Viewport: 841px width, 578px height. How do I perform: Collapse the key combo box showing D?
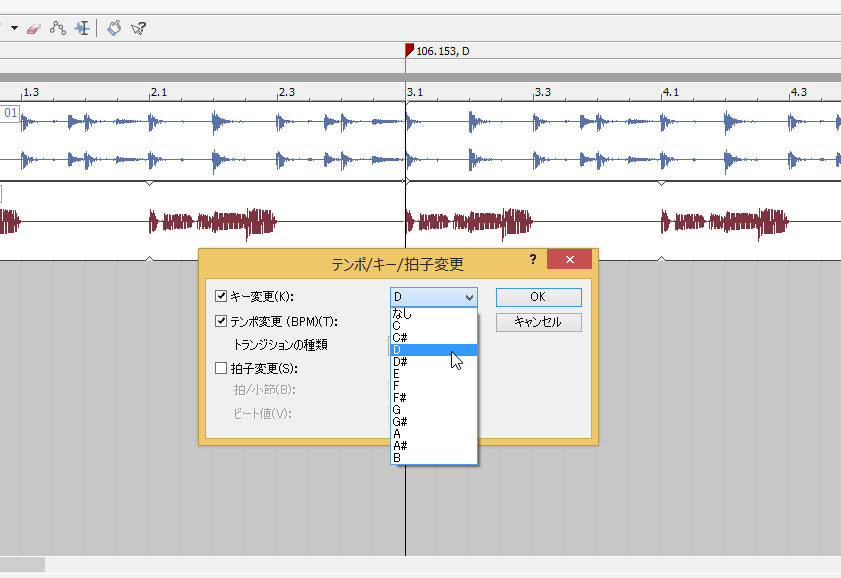(x=433, y=297)
